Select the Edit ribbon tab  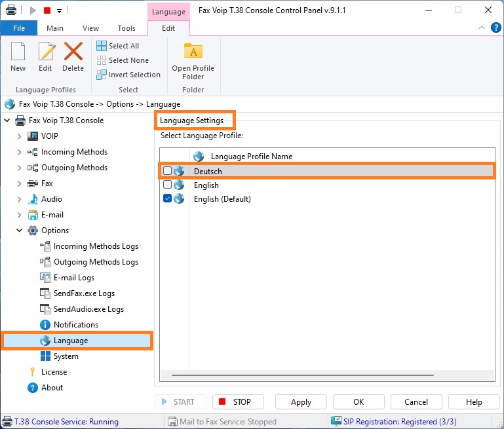tap(168, 28)
